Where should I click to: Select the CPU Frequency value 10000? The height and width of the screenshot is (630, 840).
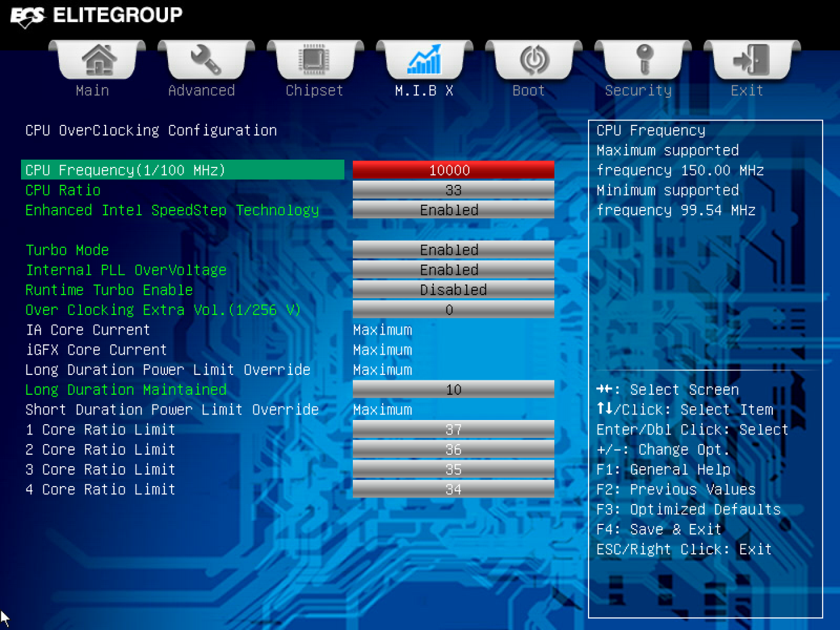point(454,170)
